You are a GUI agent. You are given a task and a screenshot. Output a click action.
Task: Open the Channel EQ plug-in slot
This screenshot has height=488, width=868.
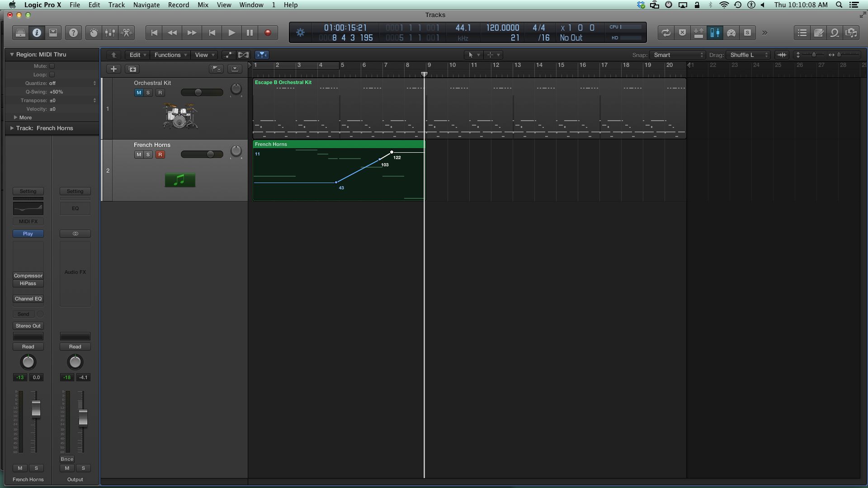[28, 299]
